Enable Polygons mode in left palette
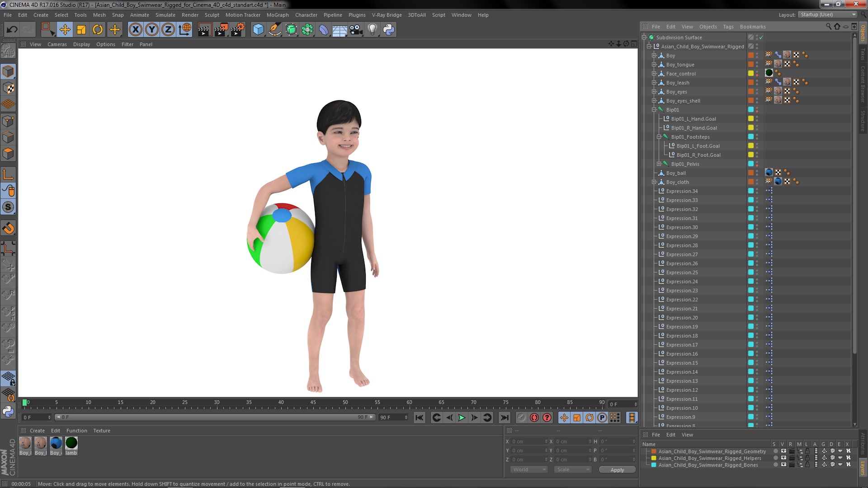Screen dimensions: 868x488 (x=8, y=154)
